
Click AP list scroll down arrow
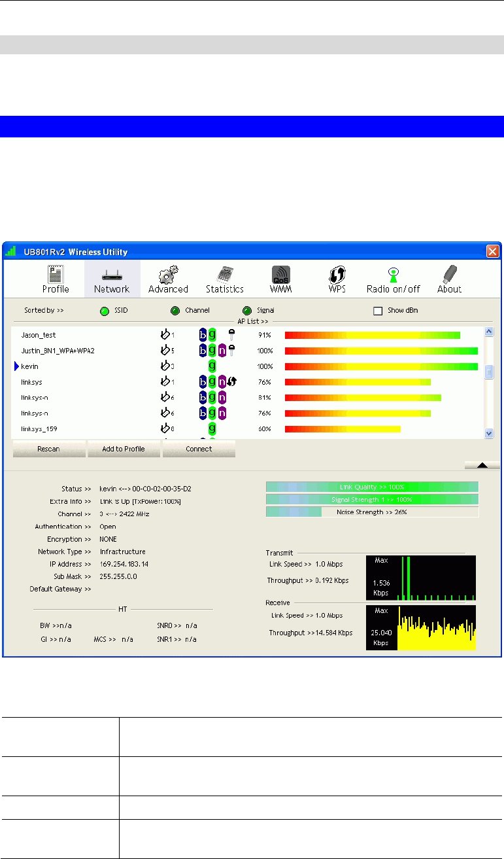[488, 433]
